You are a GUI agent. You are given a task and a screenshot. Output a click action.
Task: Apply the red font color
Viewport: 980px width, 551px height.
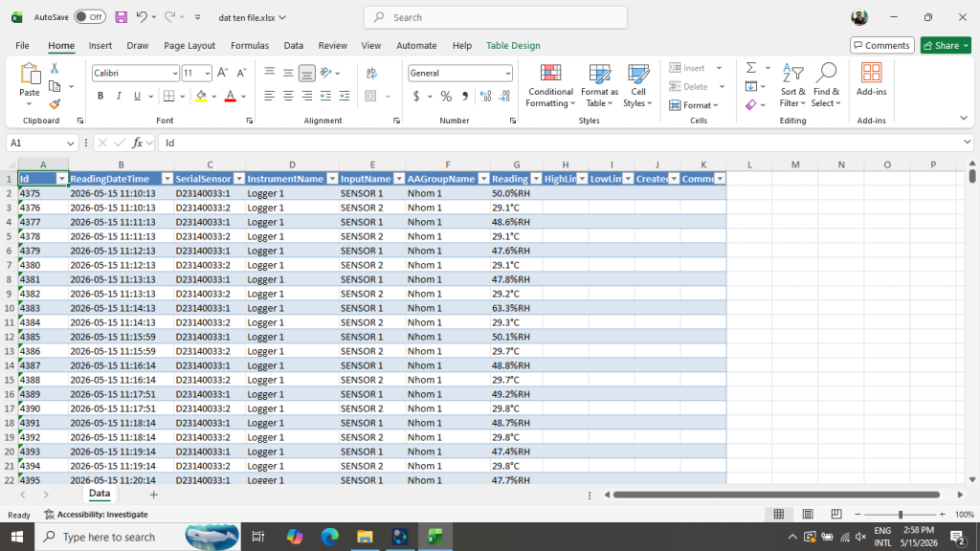[x=230, y=97]
